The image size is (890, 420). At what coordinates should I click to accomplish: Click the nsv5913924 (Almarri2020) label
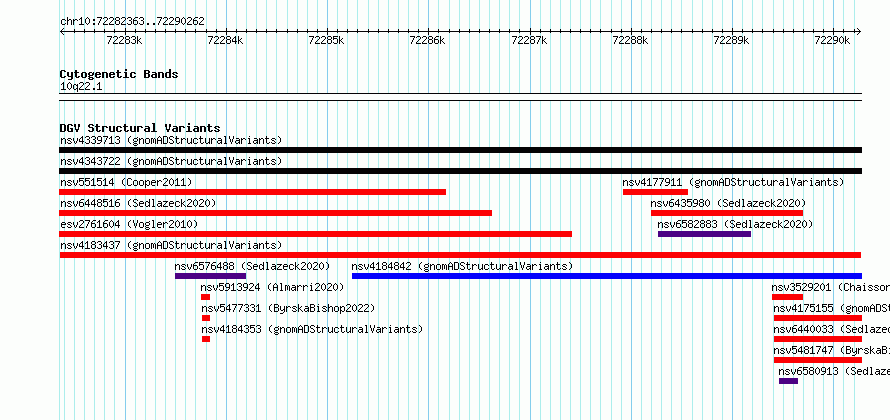coord(272,287)
